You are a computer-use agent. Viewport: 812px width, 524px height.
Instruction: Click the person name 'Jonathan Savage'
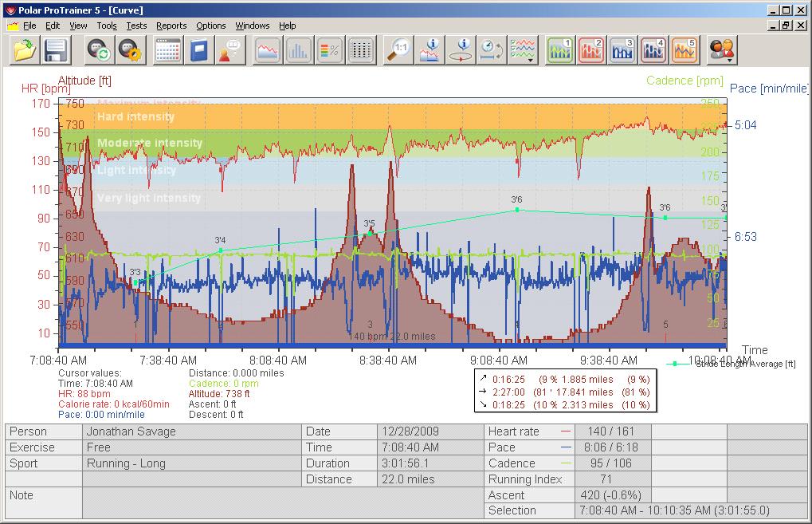click(x=131, y=431)
